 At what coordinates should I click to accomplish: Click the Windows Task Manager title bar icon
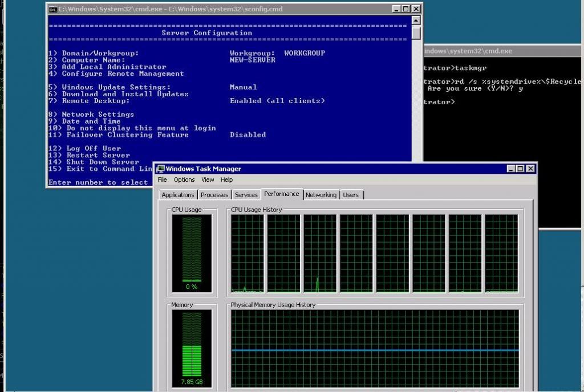[160, 169]
